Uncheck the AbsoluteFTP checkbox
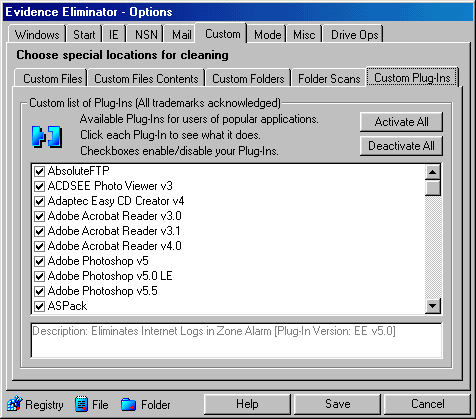 39,171
